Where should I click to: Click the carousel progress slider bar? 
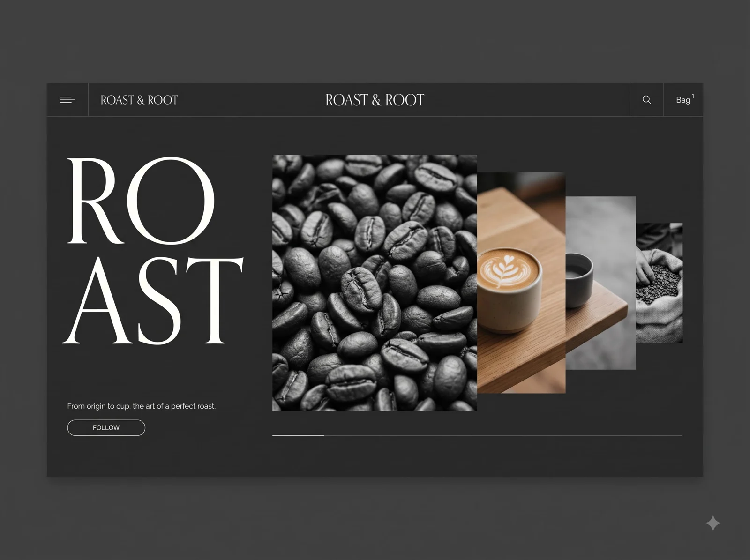click(477, 435)
